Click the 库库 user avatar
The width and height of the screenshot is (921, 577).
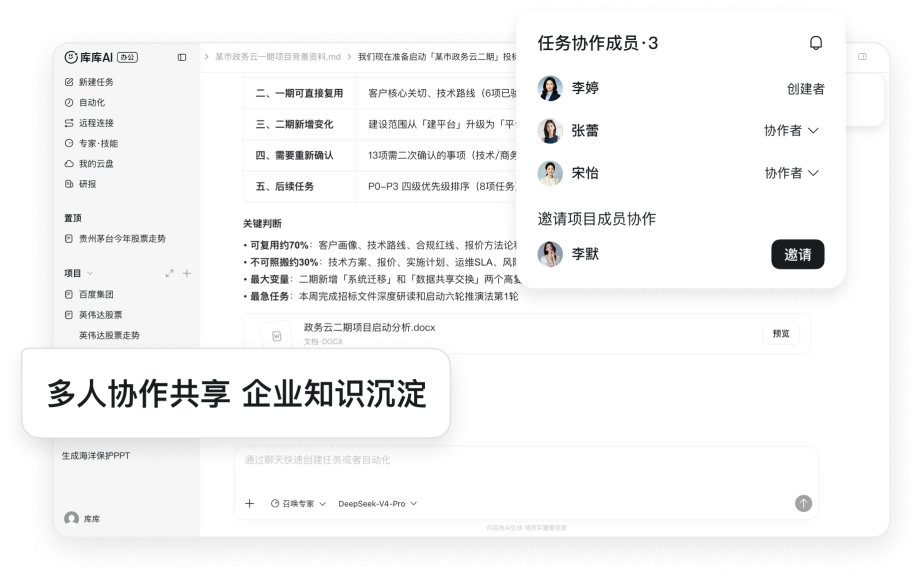(72, 518)
